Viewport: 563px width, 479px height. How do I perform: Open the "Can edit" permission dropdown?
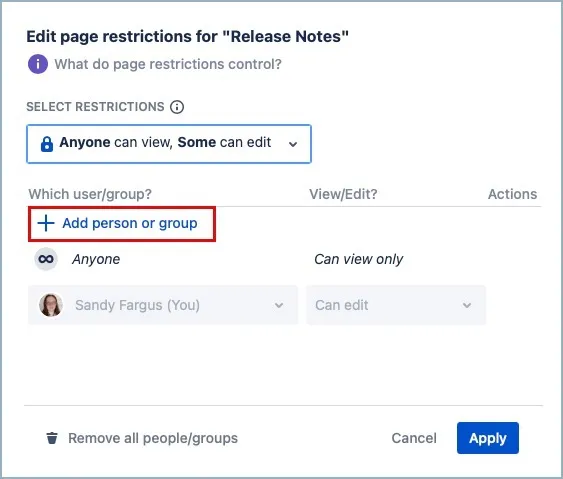pyautogui.click(x=396, y=305)
